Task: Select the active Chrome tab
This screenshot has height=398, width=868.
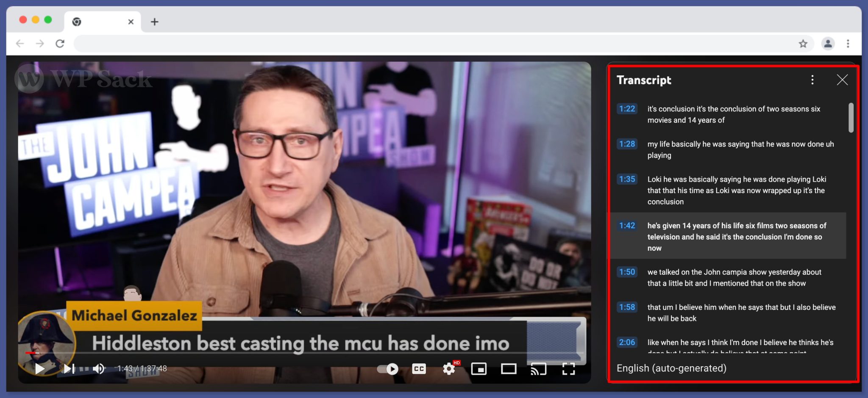Action: click(103, 22)
